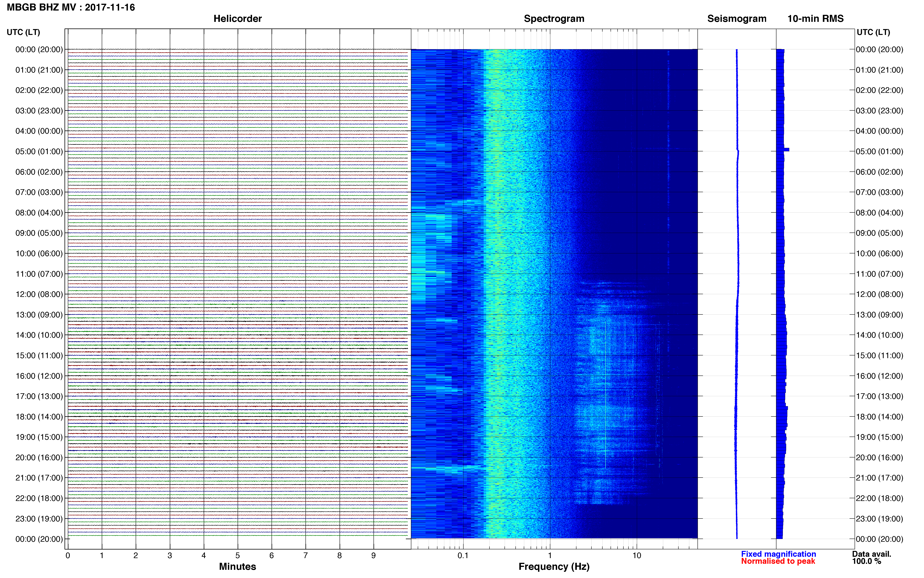Click 13:00 (09:00) label beside the RMS panel

click(x=879, y=315)
